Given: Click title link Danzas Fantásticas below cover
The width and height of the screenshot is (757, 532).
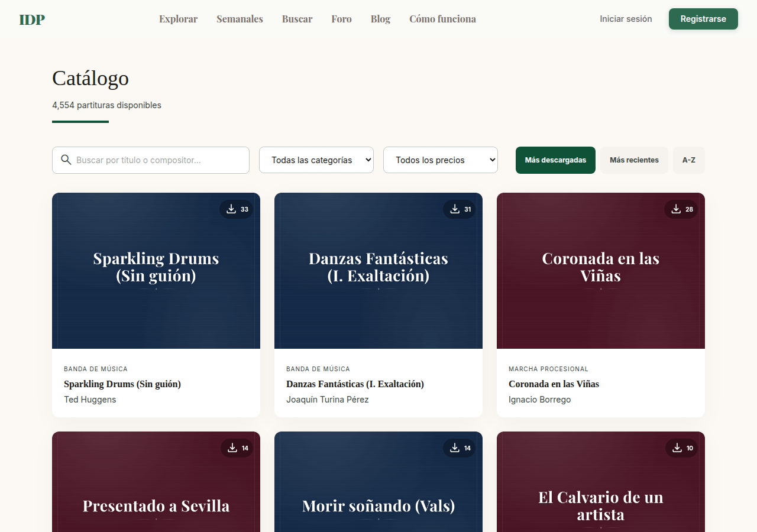Looking at the screenshot, I should coord(355,384).
